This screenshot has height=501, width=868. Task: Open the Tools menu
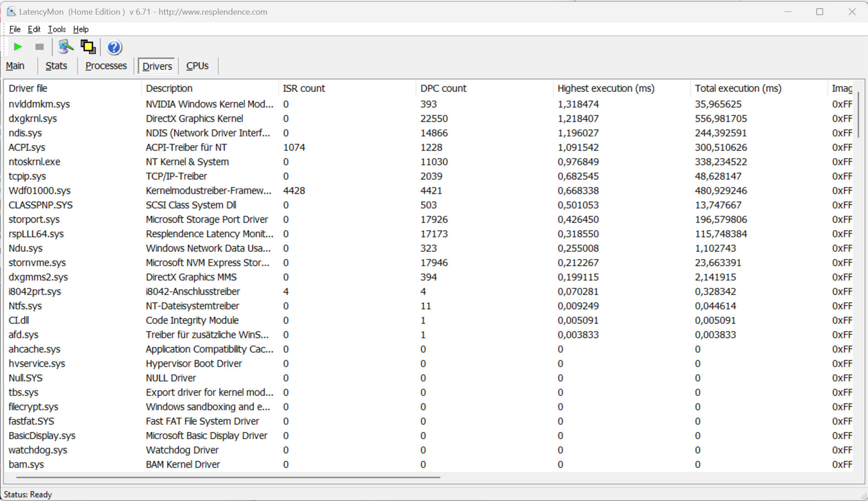click(57, 29)
